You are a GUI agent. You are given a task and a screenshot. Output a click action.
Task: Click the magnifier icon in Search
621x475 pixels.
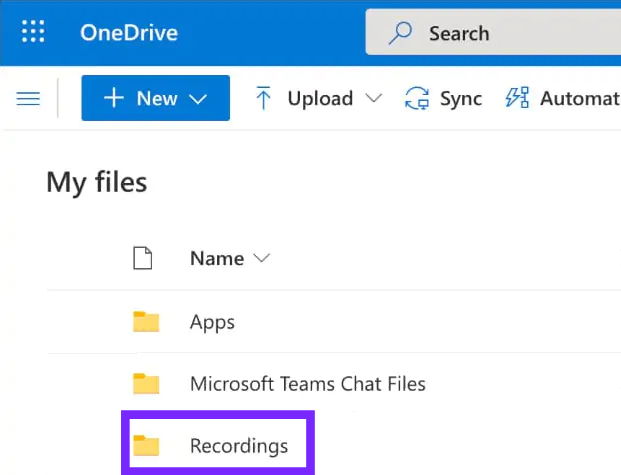[x=401, y=33]
